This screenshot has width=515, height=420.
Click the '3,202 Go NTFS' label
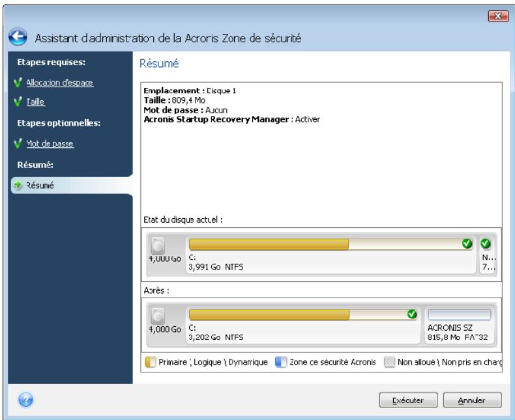point(216,337)
